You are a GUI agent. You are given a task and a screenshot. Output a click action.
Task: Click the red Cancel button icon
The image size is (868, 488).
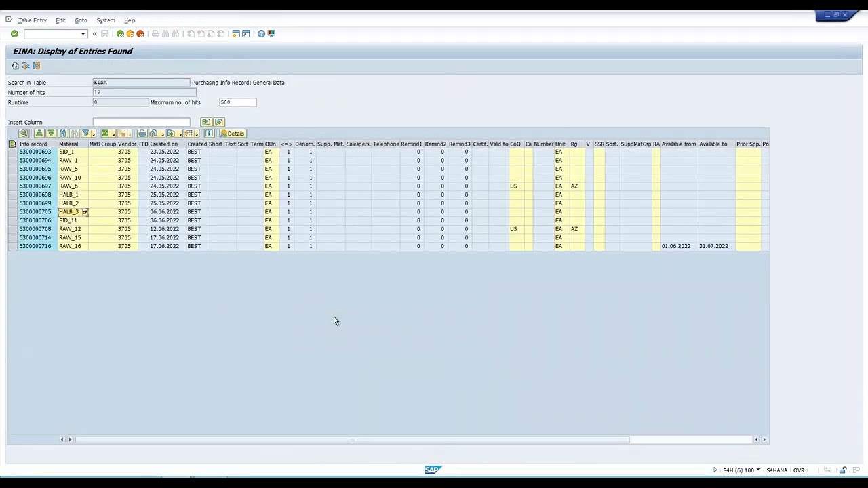[140, 34]
